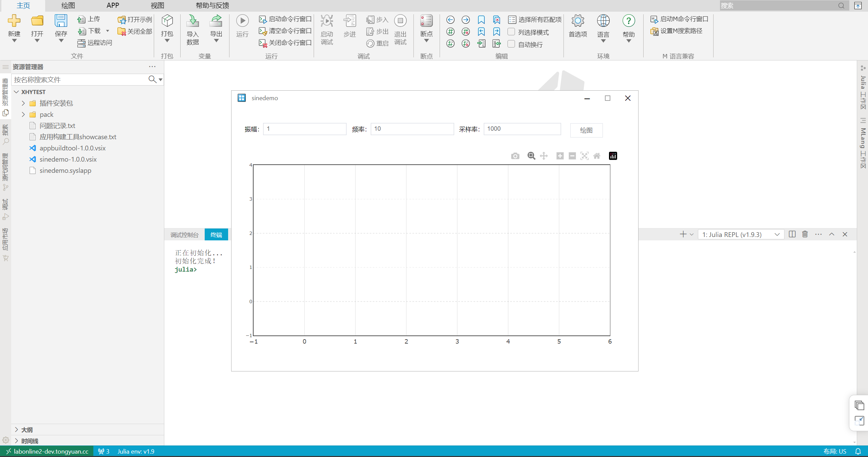
Task: Click the split terminal icon
Action: point(792,234)
